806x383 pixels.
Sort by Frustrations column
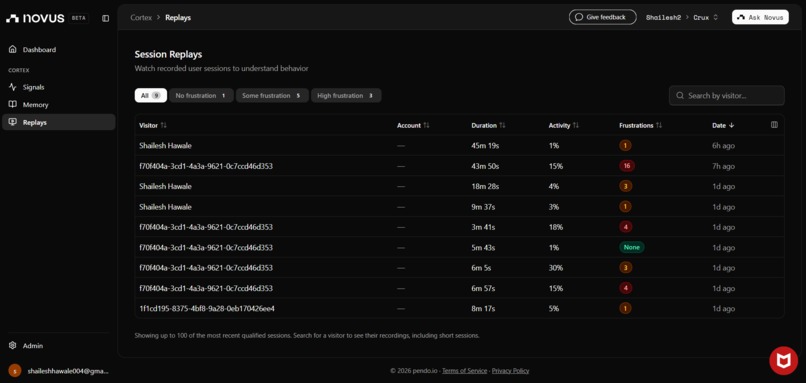coord(640,125)
